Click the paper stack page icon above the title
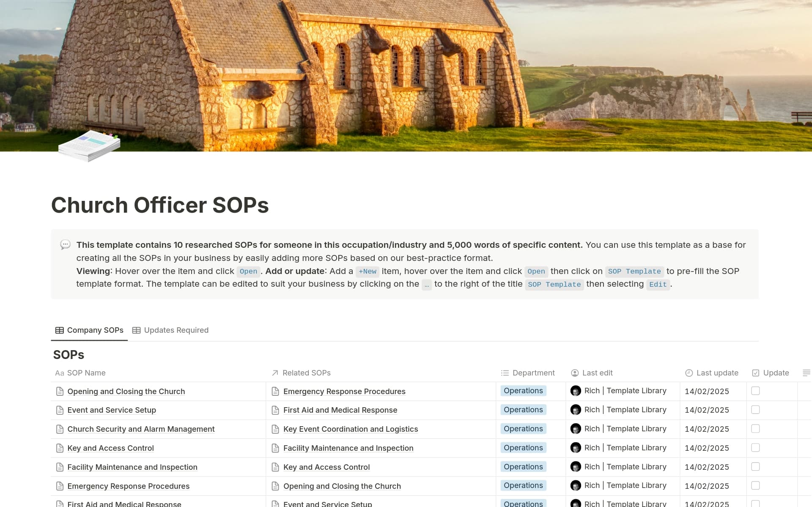 pos(89,146)
